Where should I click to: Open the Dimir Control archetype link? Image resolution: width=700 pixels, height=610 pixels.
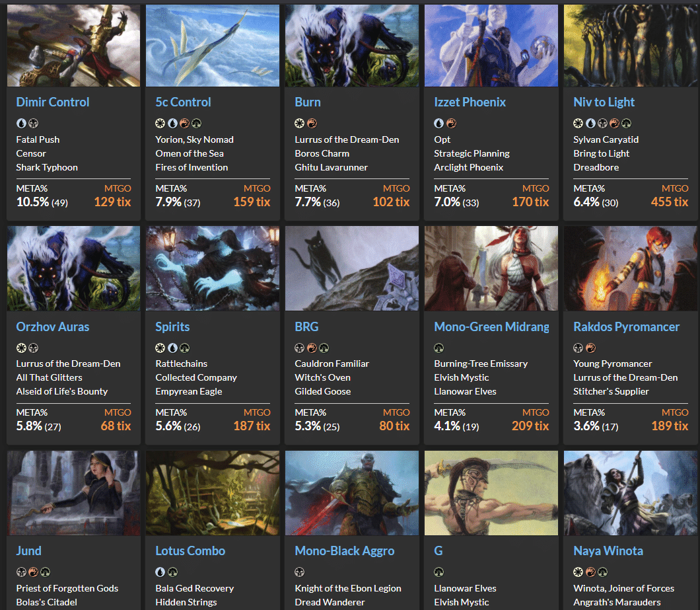53,102
